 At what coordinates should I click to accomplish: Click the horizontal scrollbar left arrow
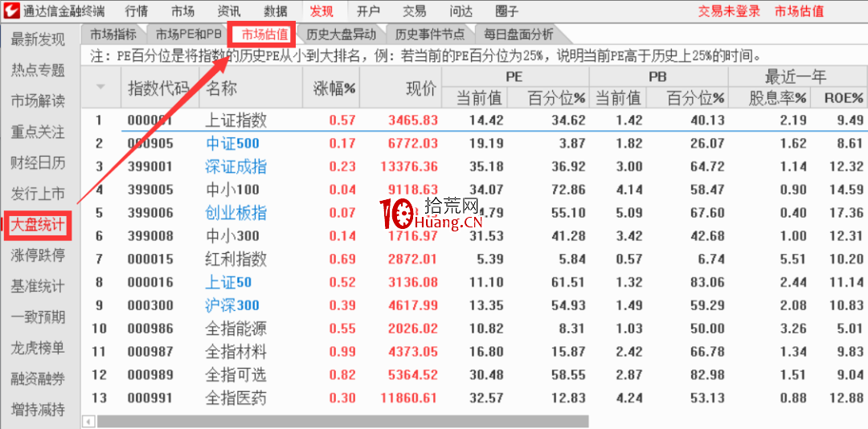88,423
